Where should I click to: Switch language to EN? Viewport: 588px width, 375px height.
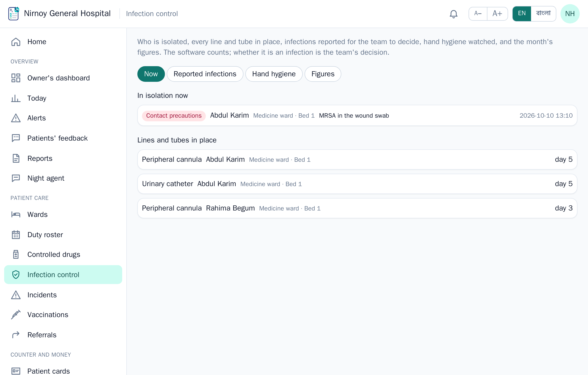(x=522, y=14)
